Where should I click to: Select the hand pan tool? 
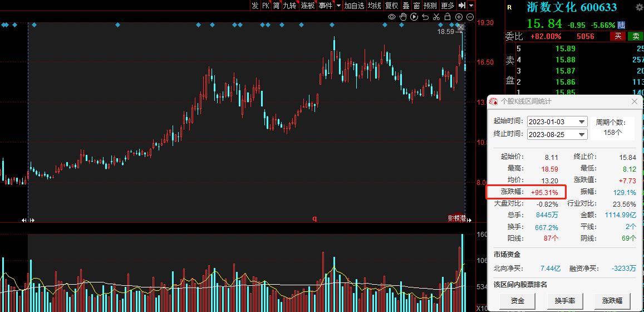[x=403, y=17]
